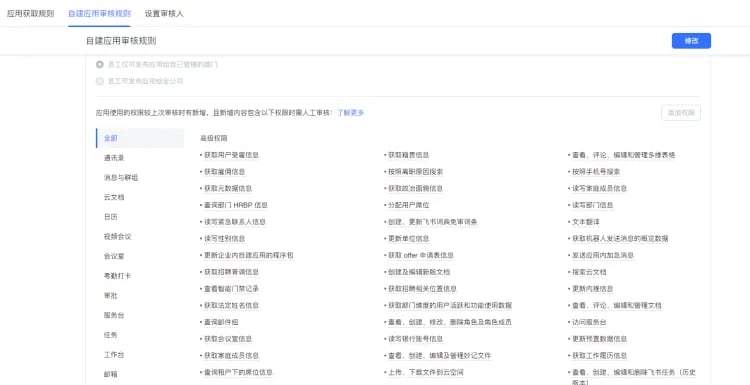This screenshot has width=750, height=385.
Task: Click permission 获取招聘背调信息
Action: coord(232,272)
